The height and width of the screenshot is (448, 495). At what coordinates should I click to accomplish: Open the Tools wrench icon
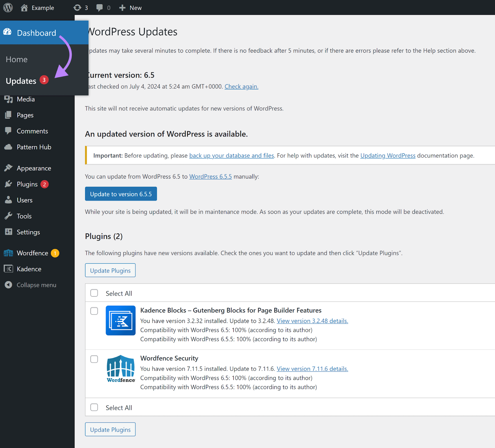coord(8,216)
